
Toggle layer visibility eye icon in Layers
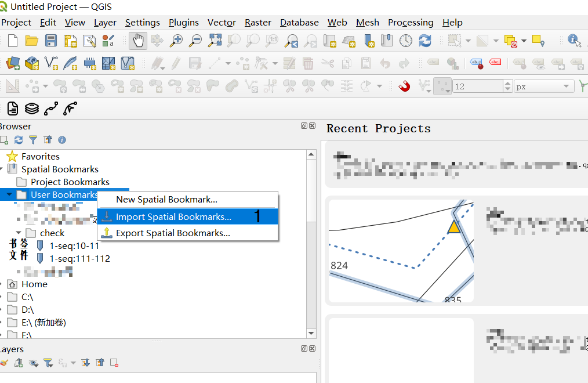34,363
